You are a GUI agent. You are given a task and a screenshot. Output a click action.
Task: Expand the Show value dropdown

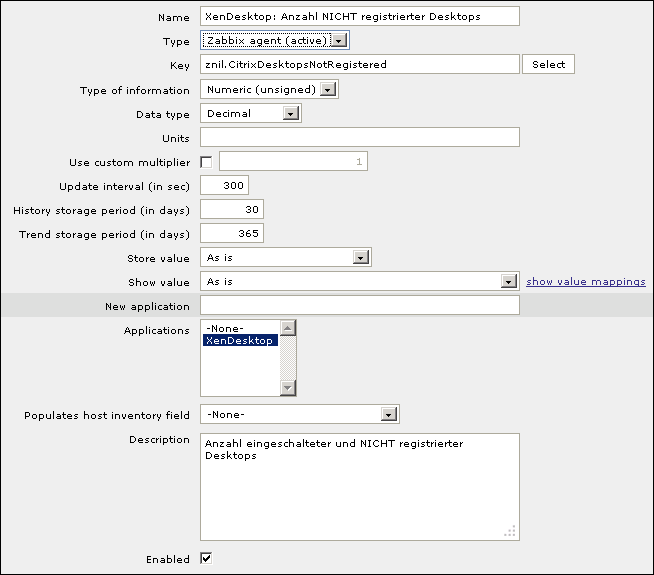360,282
